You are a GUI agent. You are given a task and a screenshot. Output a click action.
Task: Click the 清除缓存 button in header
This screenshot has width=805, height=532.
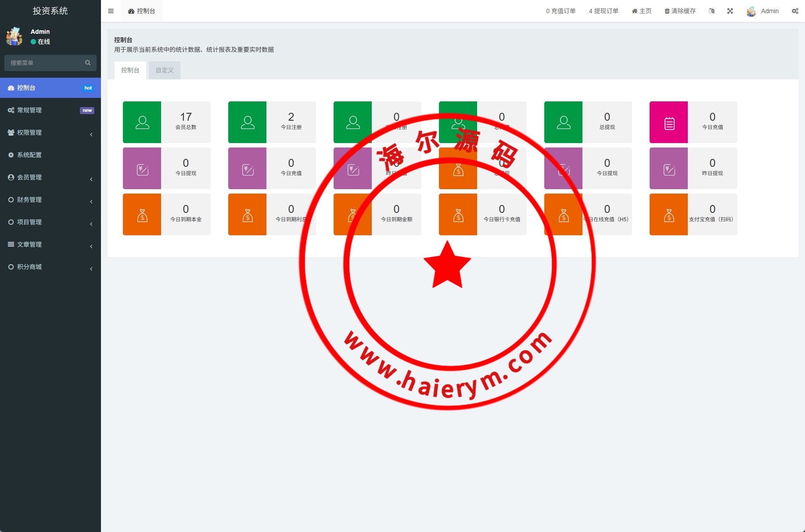click(680, 11)
